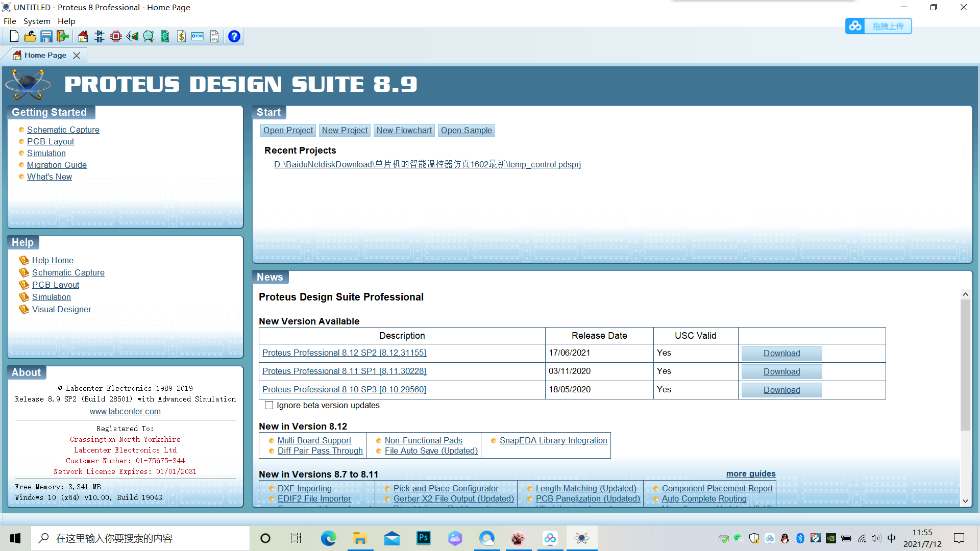Open PCB Layout red chip icon
Screen dimensions: 980x551
point(116,36)
